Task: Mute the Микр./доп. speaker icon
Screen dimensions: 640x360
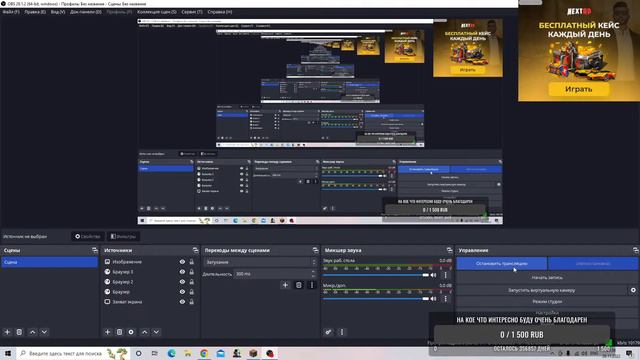Action: [433, 299]
